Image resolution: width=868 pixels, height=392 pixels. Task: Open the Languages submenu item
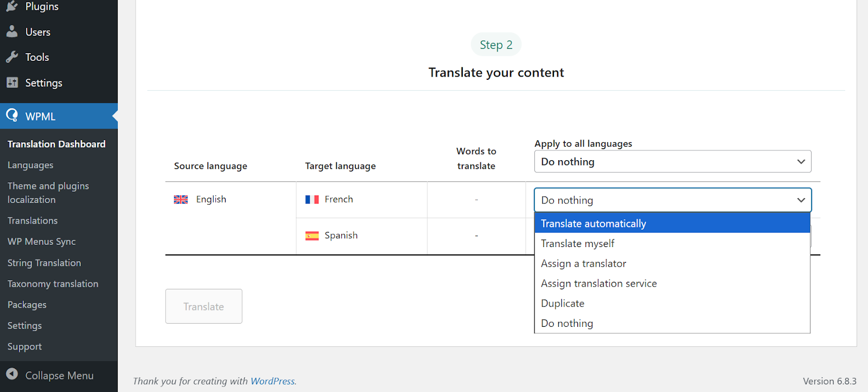30,165
